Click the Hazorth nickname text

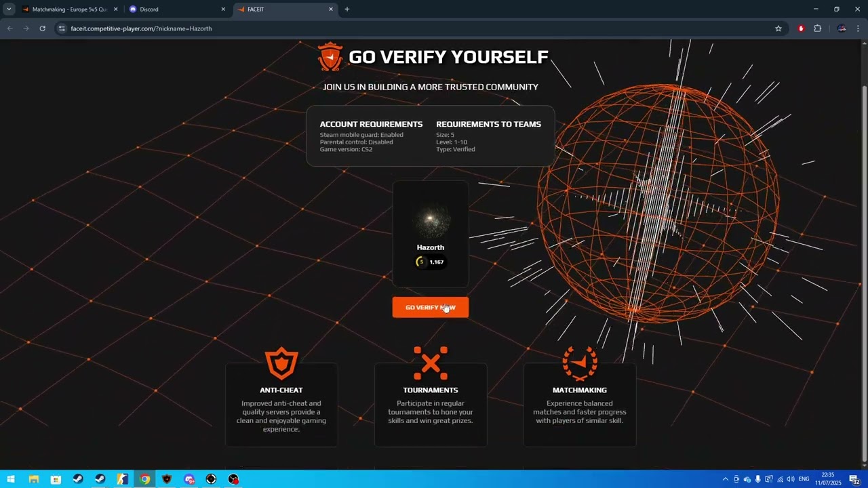431,247
